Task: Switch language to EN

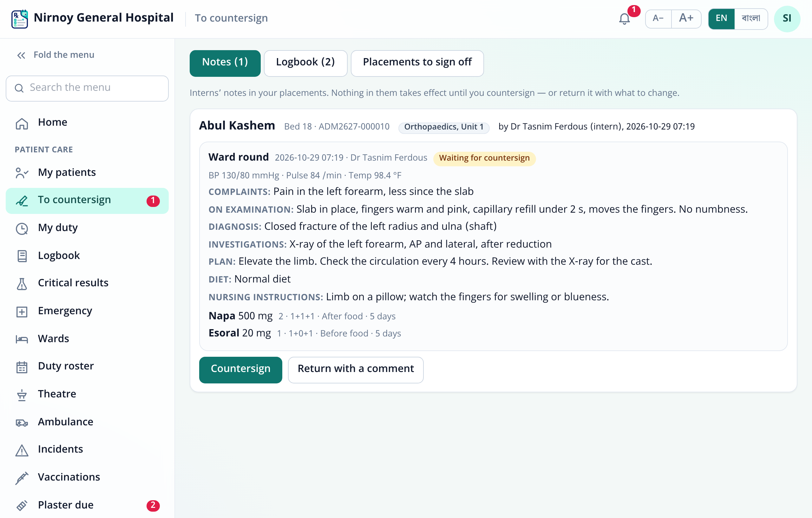Action: (721, 18)
